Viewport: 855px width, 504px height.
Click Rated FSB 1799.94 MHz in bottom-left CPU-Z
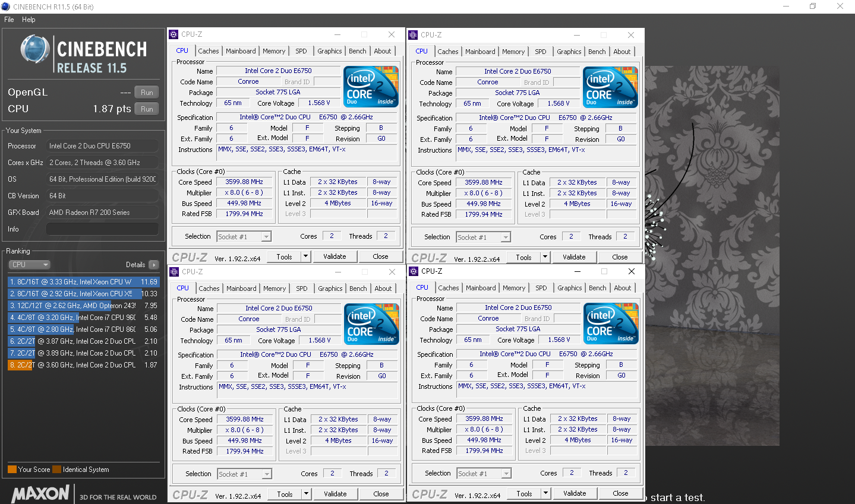pos(245,451)
